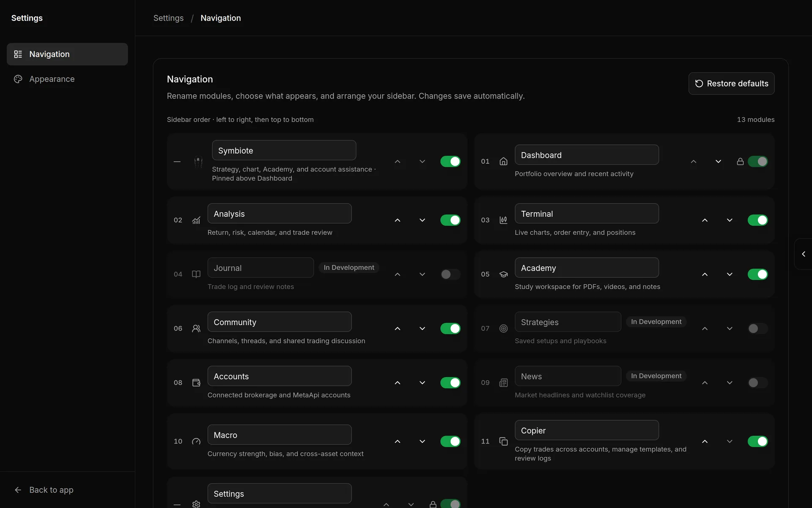Move Copier module up
The image size is (812, 508).
tap(705, 441)
